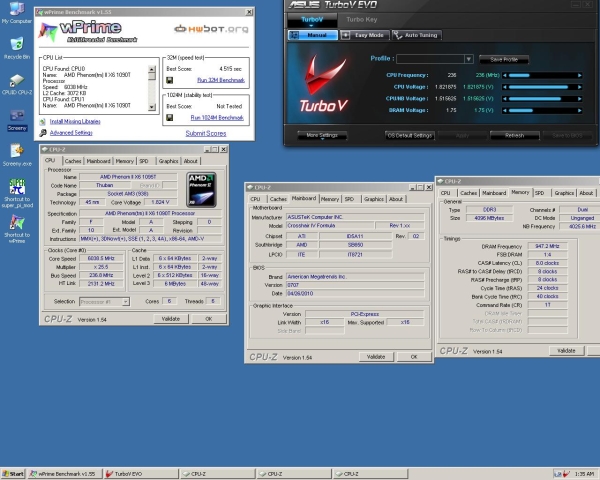Click Validate in left CPU-Z window
600x480 pixels.
[171, 319]
